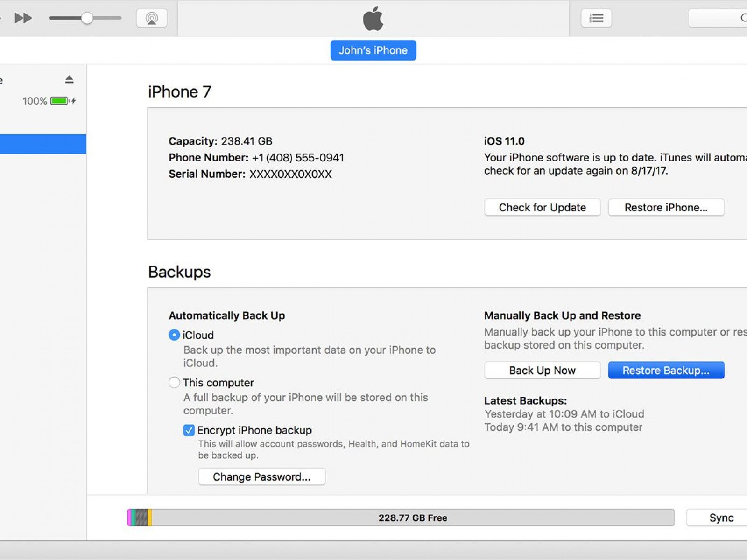
Task: Click the search field magnifier
Action: click(x=742, y=18)
